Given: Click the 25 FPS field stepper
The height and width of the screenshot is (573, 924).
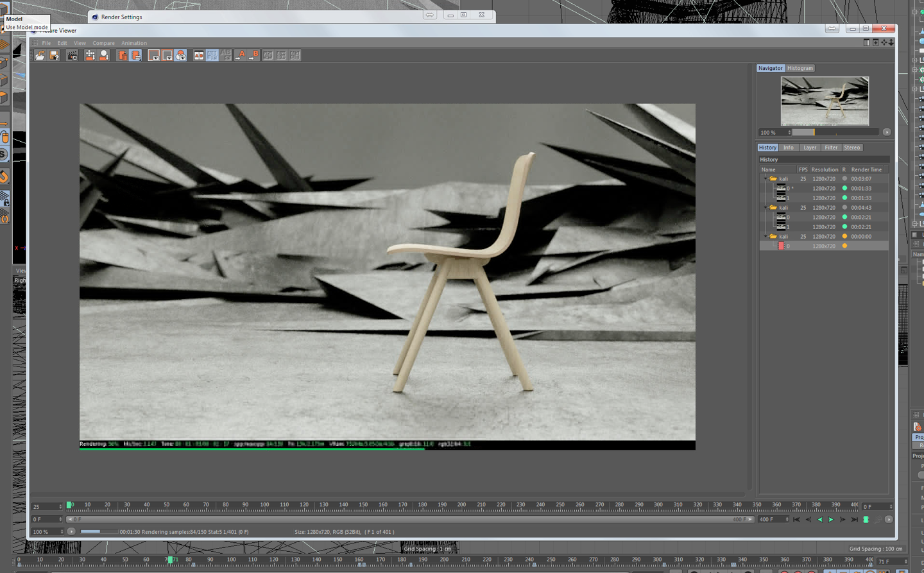Looking at the screenshot, I should point(60,506).
